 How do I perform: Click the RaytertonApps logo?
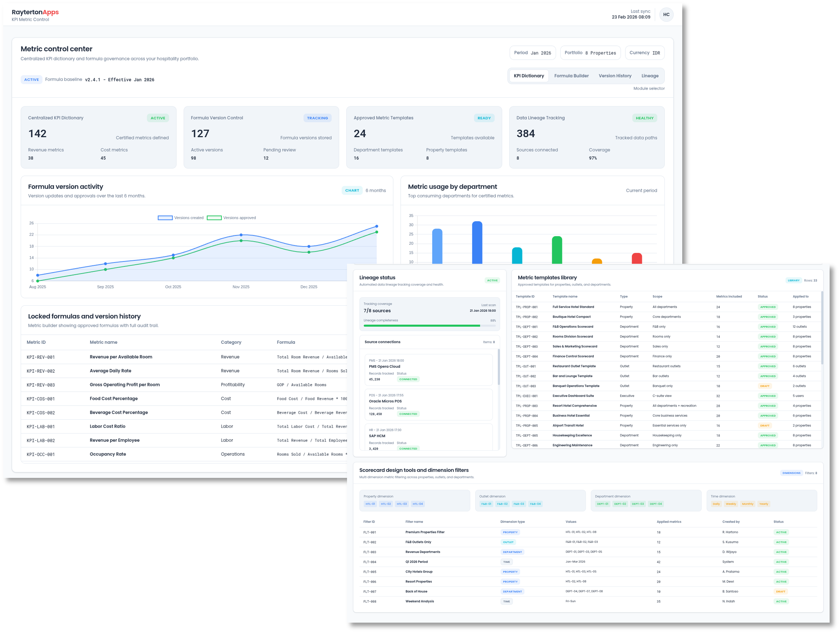tap(35, 12)
